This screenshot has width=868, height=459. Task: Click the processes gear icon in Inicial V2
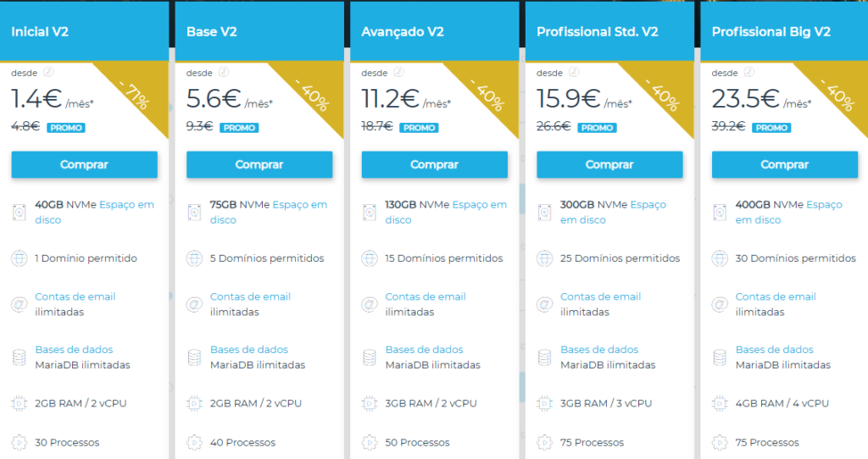pyautogui.click(x=19, y=442)
